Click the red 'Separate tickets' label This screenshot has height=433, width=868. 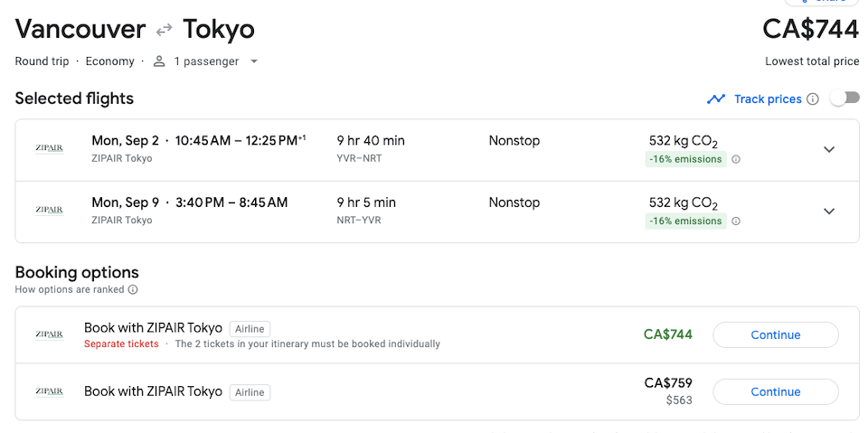click(x=121, y=344)
